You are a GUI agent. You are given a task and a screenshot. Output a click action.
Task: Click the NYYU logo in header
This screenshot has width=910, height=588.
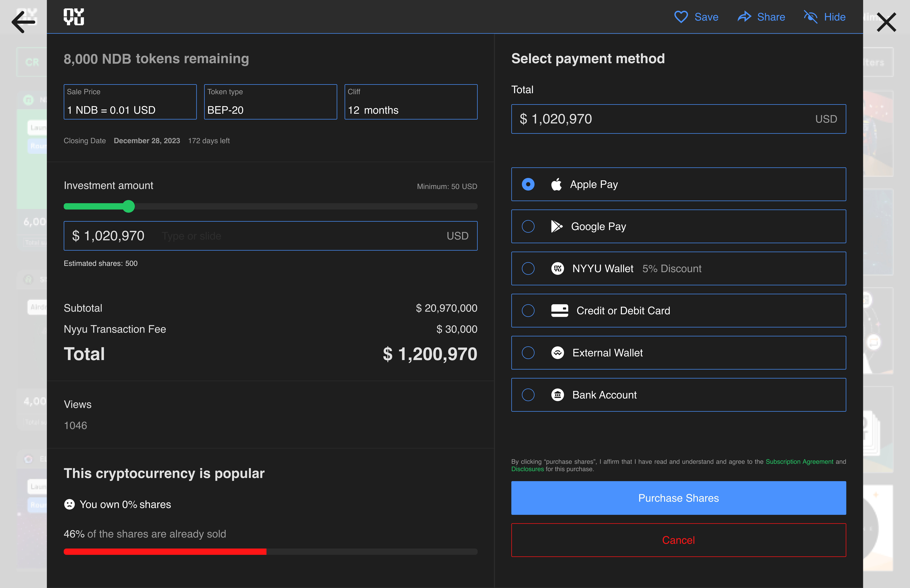74,17
